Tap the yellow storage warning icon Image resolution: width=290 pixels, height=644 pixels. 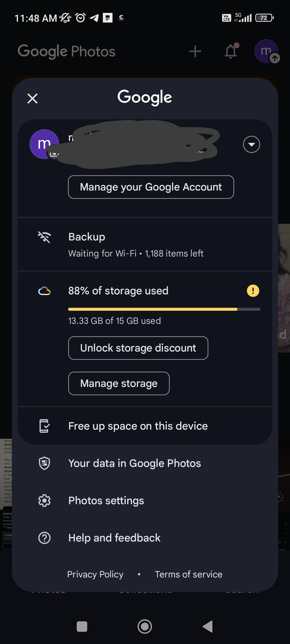pyautogui.click(x=253, y=291)
